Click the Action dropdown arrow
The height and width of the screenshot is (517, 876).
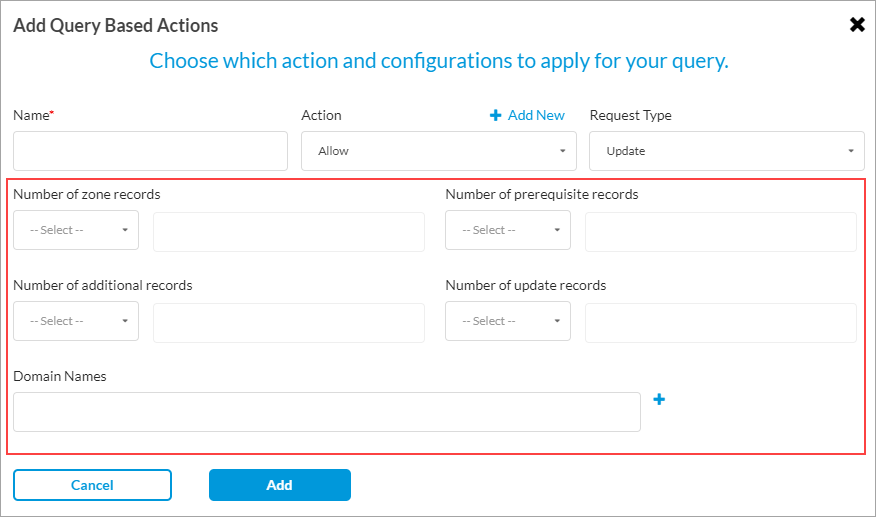click(x=562, y=151)
